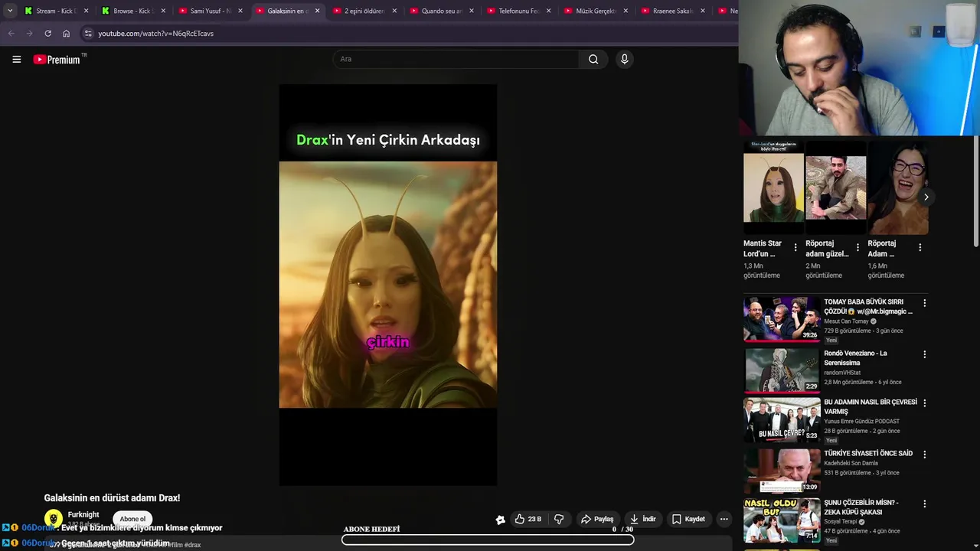980x551 pixels.
Task: Download the video with İndir button
Action: (643, 519)
